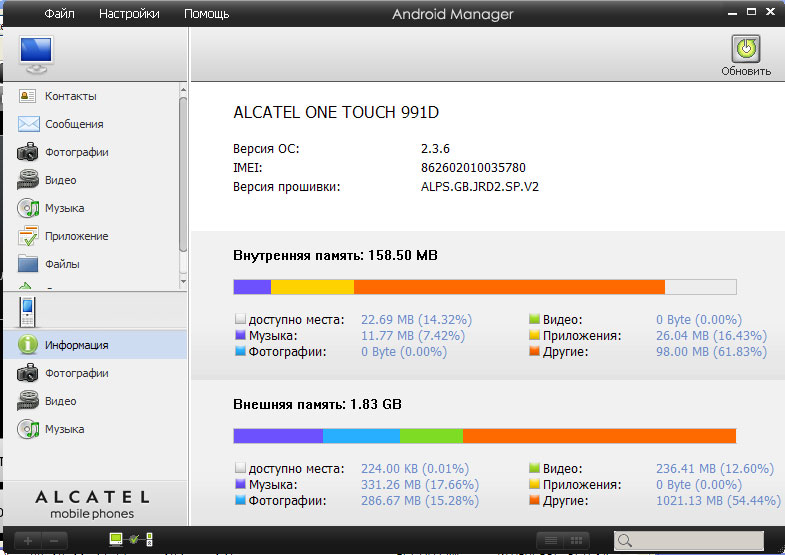Screen dimensions: 785x555
Task: Click the IMEI number 862602010035780
Action: (473, 168)
